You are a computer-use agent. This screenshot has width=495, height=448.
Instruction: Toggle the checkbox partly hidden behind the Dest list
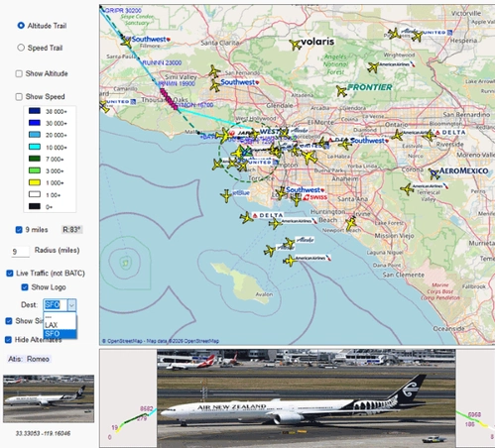point(9,321)
